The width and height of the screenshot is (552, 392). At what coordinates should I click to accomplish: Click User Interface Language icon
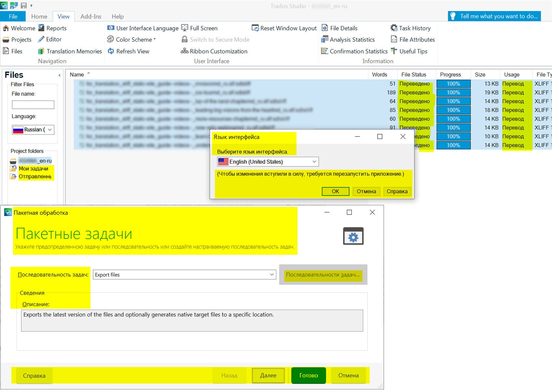click(x=111, y=28)
